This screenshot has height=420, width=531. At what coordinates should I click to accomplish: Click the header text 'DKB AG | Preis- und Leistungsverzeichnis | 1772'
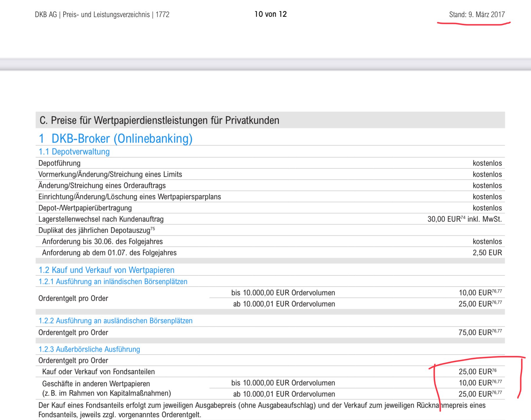pos(102,14)
